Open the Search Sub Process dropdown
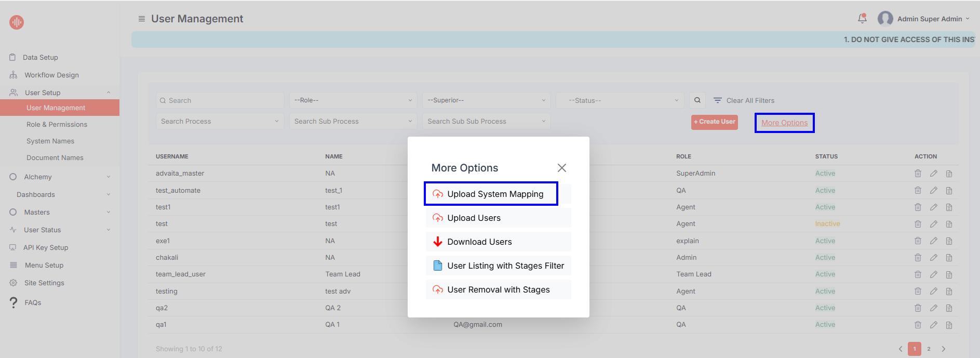980x358 pixels. (x=353, y=121)
